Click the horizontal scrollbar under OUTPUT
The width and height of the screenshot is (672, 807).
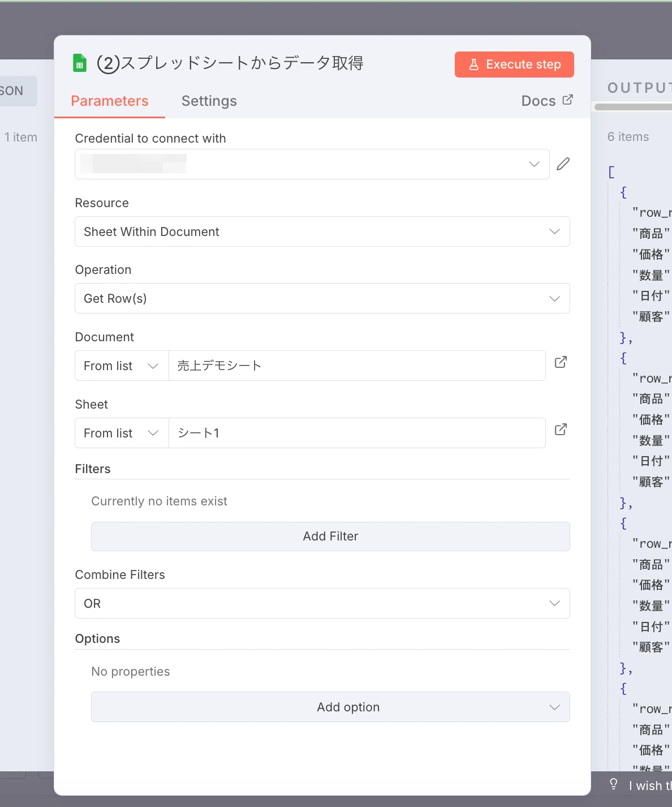click(x=633, y=107)
